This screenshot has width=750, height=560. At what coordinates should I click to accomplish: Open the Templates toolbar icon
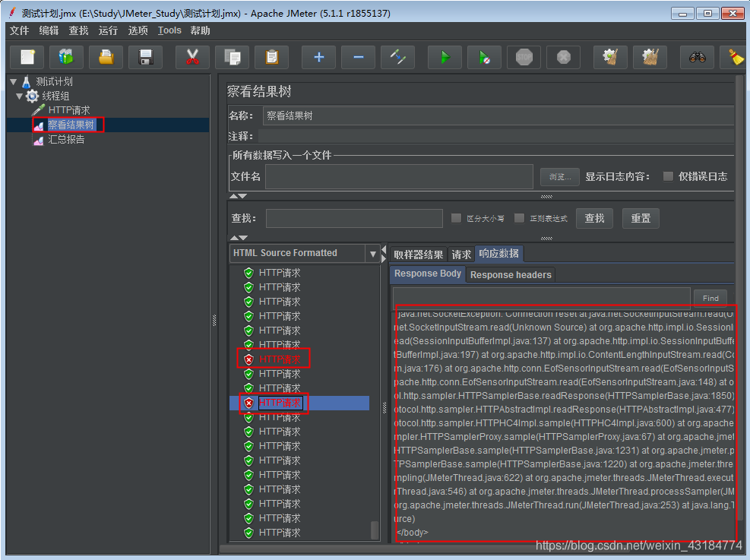coord(66,58)
